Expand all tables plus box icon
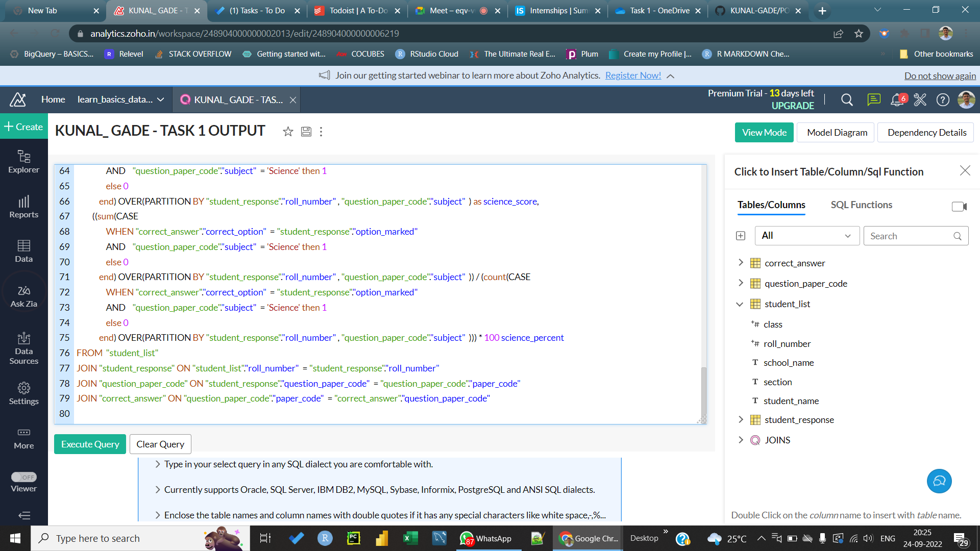The width and height of the screenshot is (980, 551). [741, 236]
